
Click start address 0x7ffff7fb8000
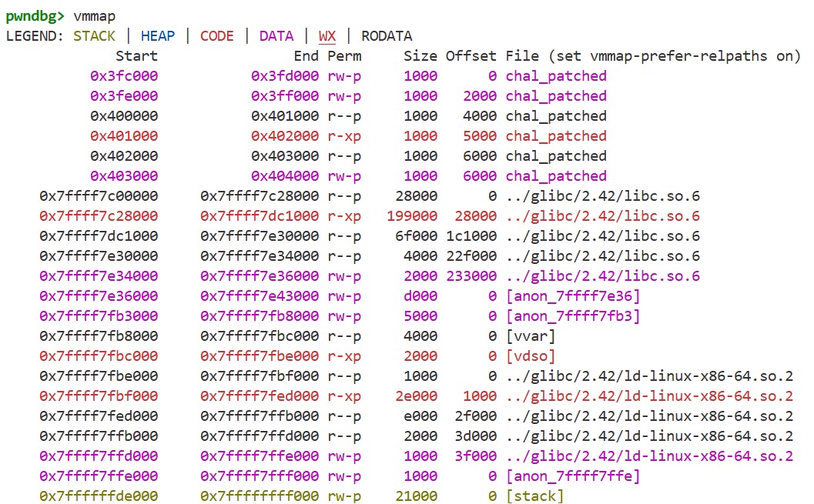99,336
